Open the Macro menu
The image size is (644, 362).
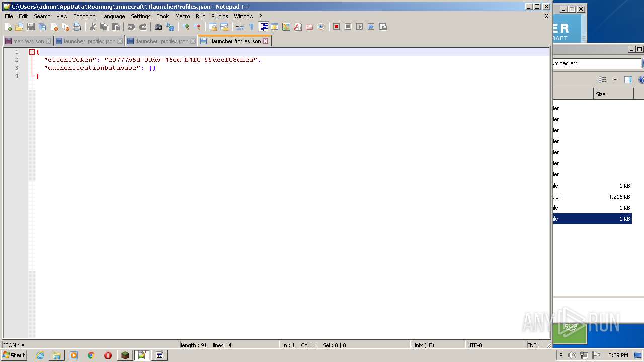click(182, 16)
